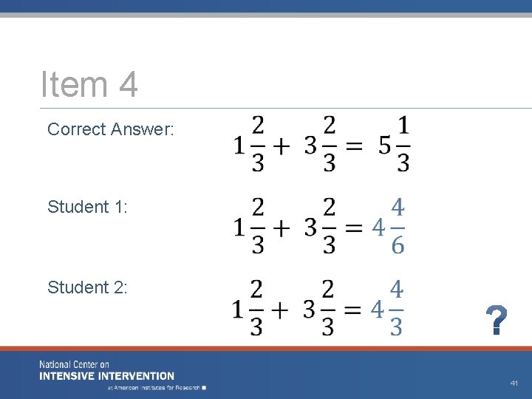
Task: Click the slide number 41
Action: click(514, 383)
